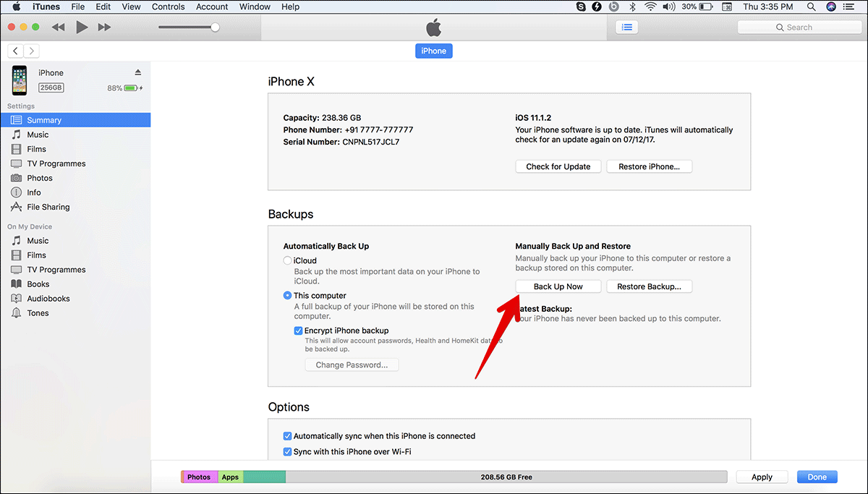The image size is (868, 494).
Task: Click the serial number CNPNL517JCL7 text
Action: [371, 142]
